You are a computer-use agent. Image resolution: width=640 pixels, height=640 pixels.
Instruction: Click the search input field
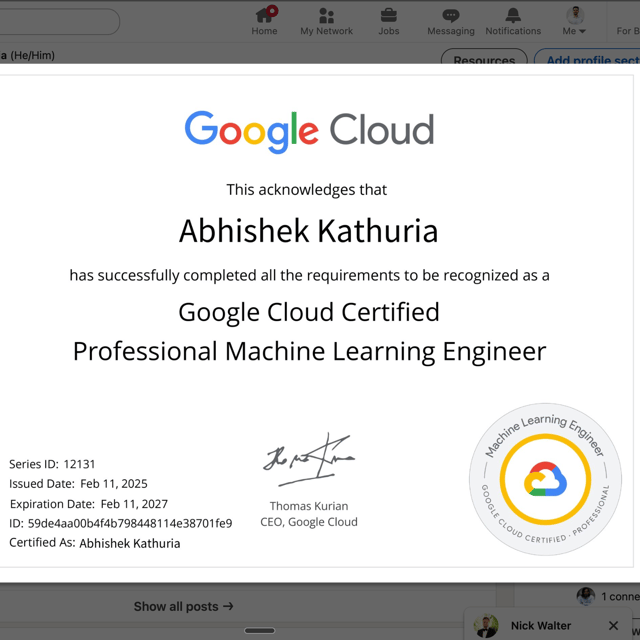pos(59,22)
